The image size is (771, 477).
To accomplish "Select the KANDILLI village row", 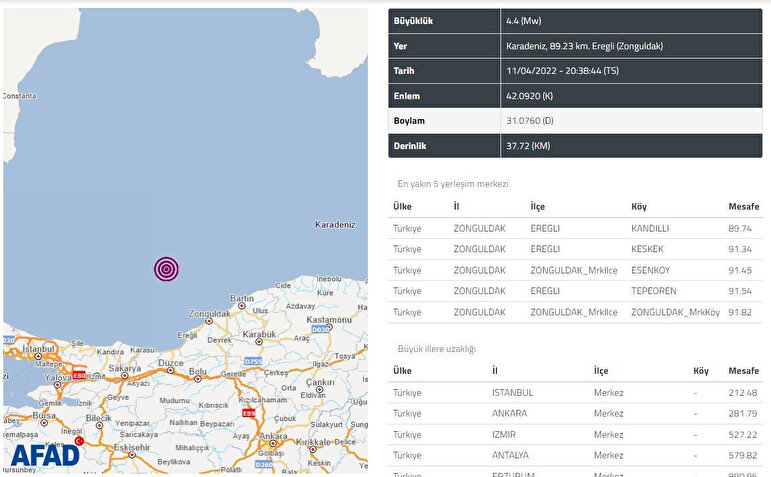I will [x=575, y=228].
